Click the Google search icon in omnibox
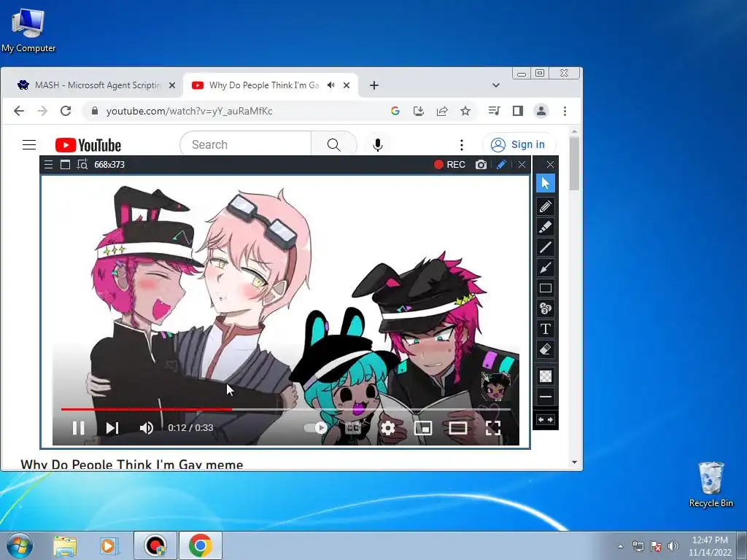Viewport: 747px width, 560px height. coord(395,111)
